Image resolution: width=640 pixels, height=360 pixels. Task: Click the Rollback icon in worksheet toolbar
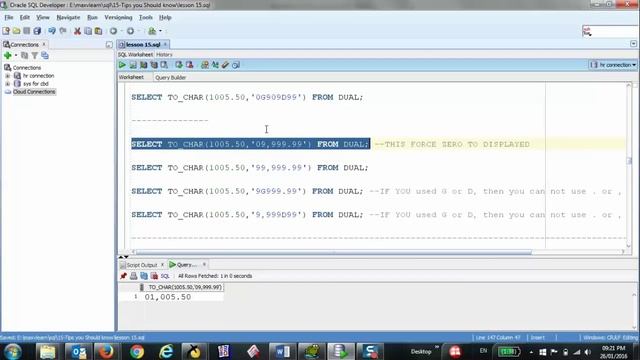click(189, 65)
